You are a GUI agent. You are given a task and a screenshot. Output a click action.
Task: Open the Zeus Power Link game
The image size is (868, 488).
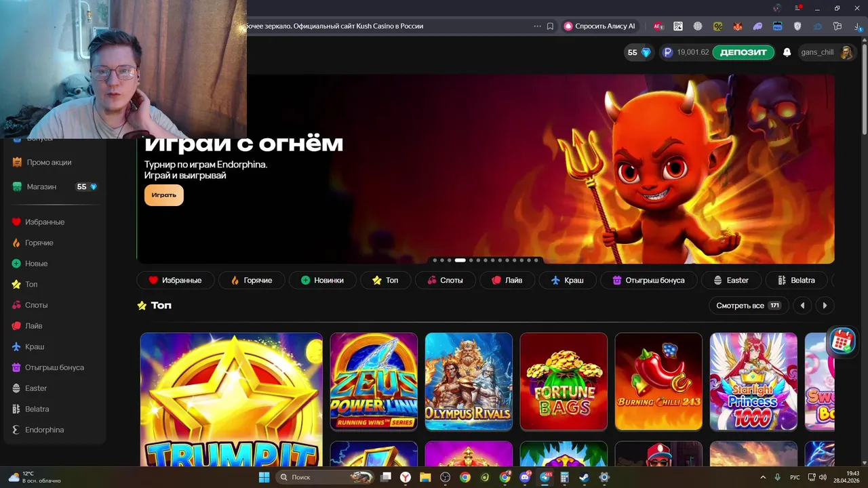(374, 382)
